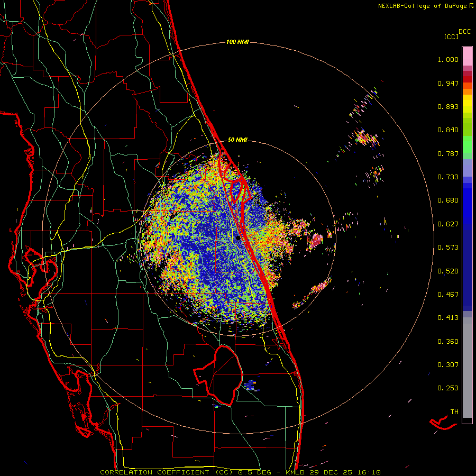Select the 0.947 scale value
The width and height of the screenshot is (476, 476).
point(448,83)
